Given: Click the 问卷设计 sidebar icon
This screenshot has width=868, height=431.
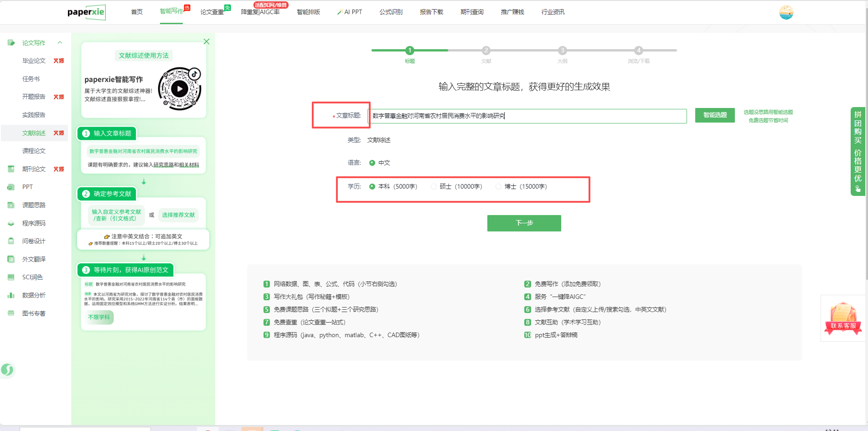Looking at the screenshot, I should pos(11,241).
